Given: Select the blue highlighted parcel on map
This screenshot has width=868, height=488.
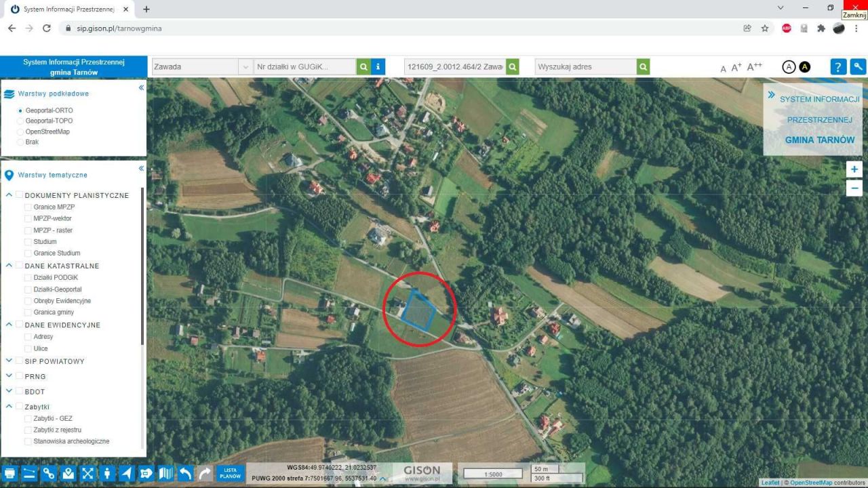Looking at the screenshot, I should click(x=418, y=311).
